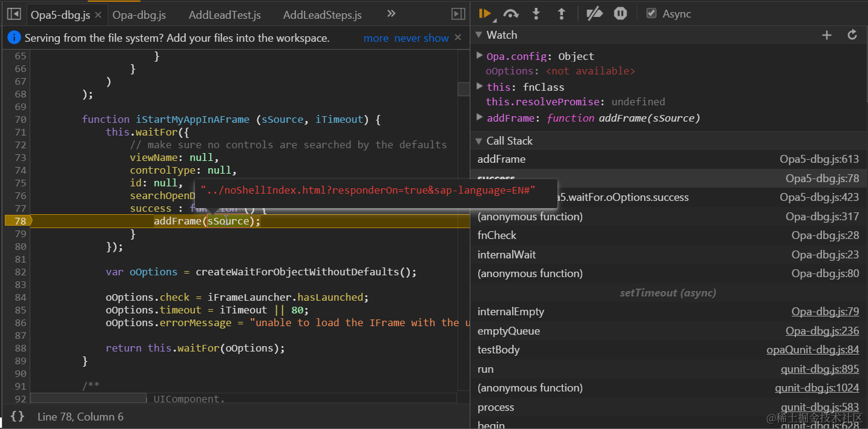Click the 'Line 78, Column 6' status
This screenshot has height=429, width=868.
click(81, 416)
